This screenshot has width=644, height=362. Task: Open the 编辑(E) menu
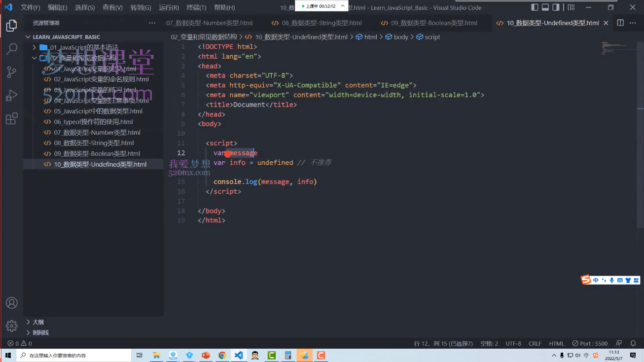click(58, 7)
